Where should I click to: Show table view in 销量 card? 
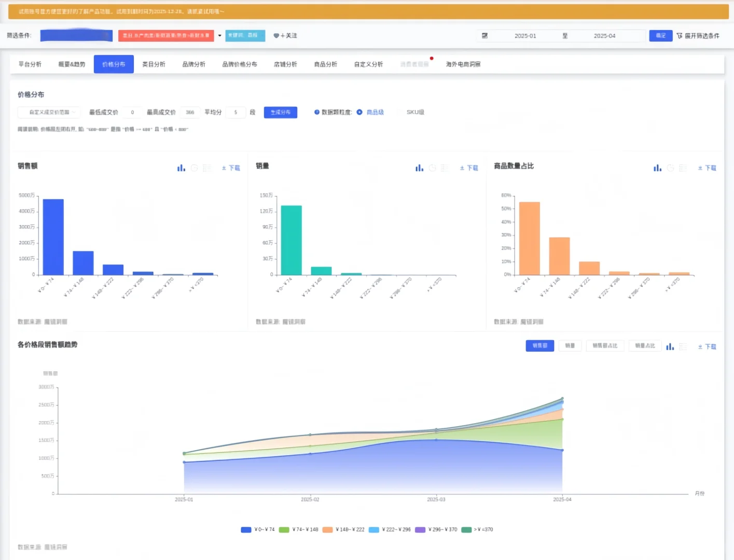[445, 168]
